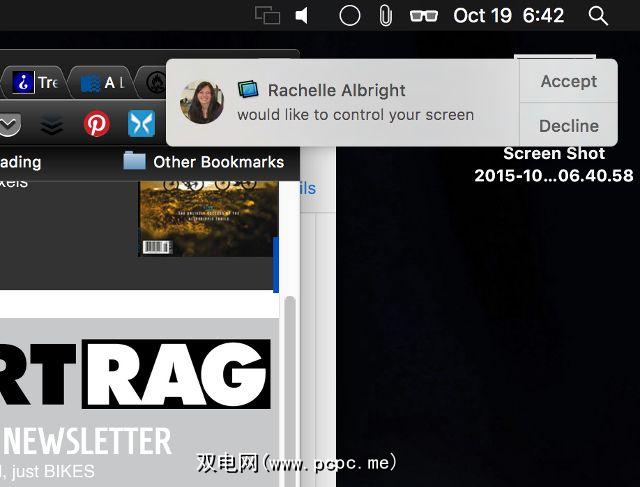Click the volume speaker icon in menu bar

[x=302, y=16]
